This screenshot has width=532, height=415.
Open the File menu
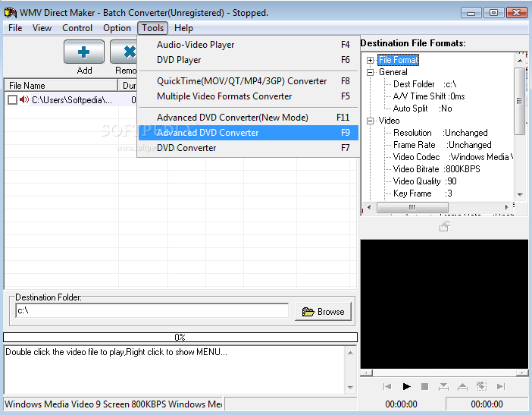coord(15,28)
